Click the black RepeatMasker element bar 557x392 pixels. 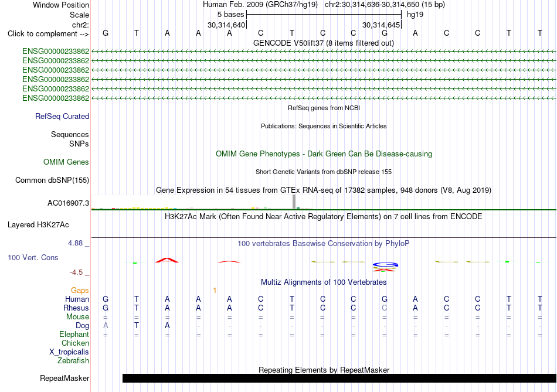click(339, 378)
